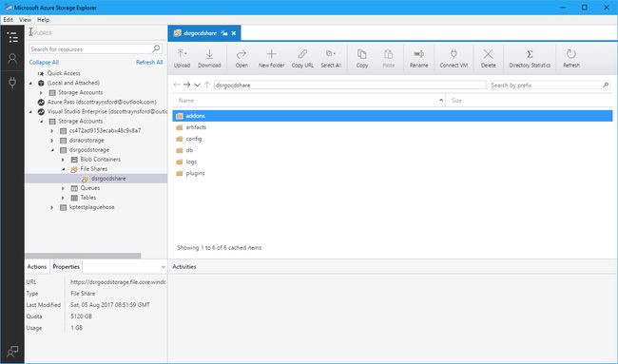
Task: Select the plugins folder
Action: coord(393,173)
